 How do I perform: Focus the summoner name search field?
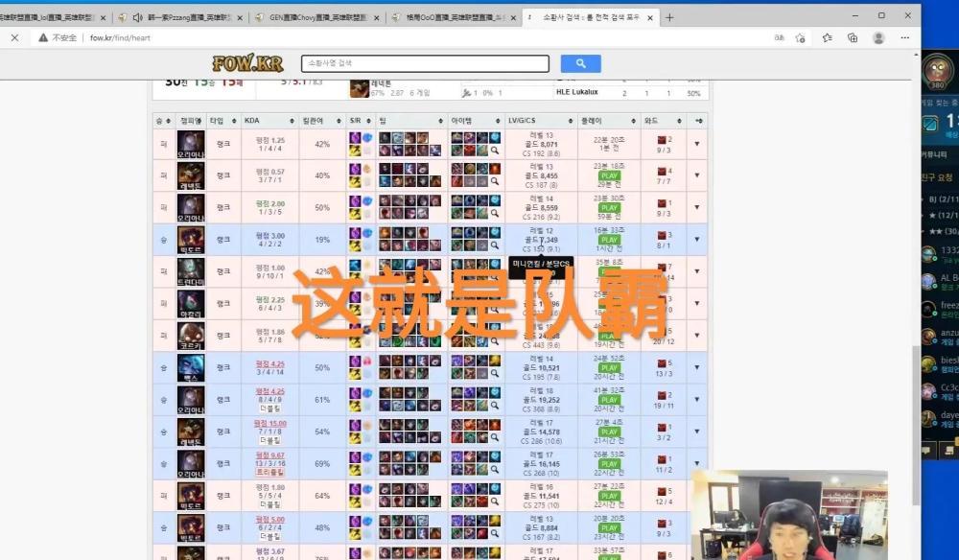tap(425, 63)
